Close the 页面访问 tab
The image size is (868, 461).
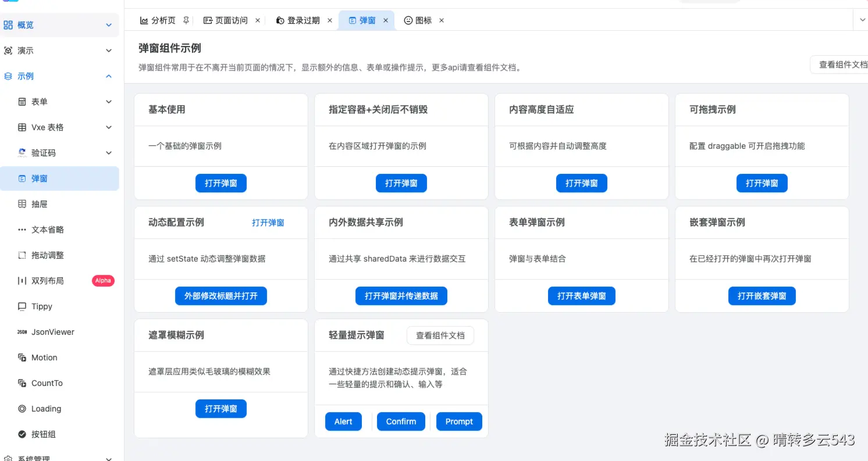pyautogui.click(x=258, y=20)
